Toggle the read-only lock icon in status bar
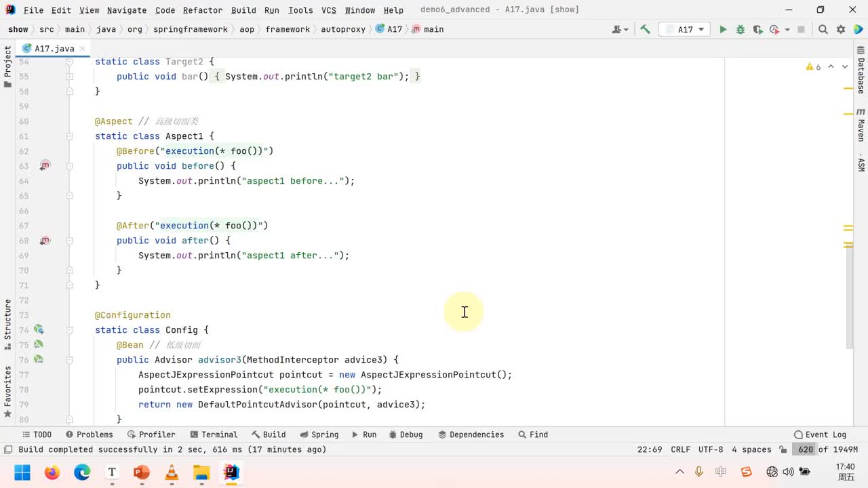 coord(783,449)
